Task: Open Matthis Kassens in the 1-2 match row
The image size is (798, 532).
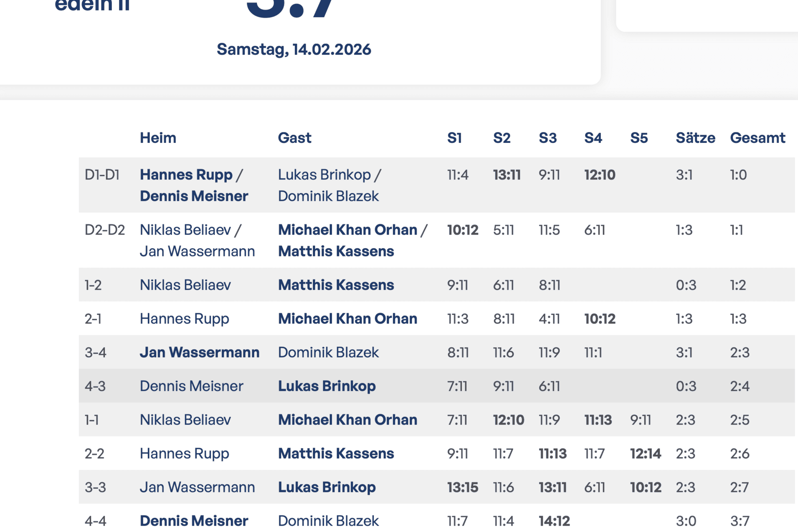Action: (336, 285)
